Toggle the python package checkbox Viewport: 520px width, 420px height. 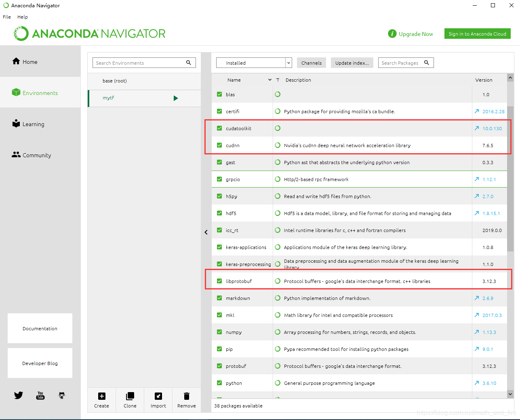click(x=219, y=383)
